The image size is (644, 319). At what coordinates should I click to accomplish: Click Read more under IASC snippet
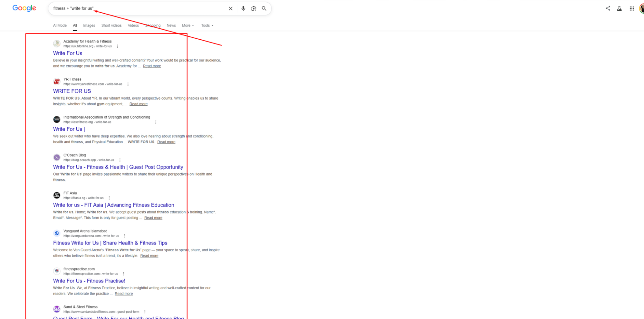166,142
